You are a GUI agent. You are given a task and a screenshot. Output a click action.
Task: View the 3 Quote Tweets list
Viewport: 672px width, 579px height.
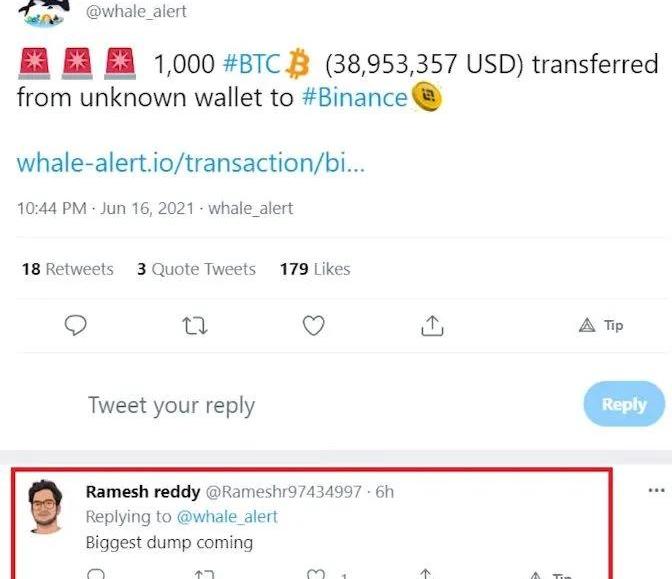(x=196, y=269)
